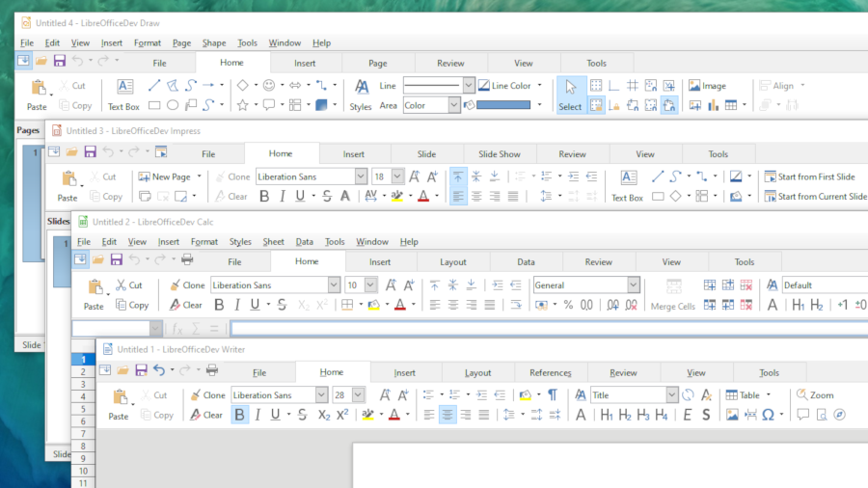Switch to Page tab in Draw ribbon
Image resolution: width=868 pixels, height=488 pixels.
[x=378, y=63]
